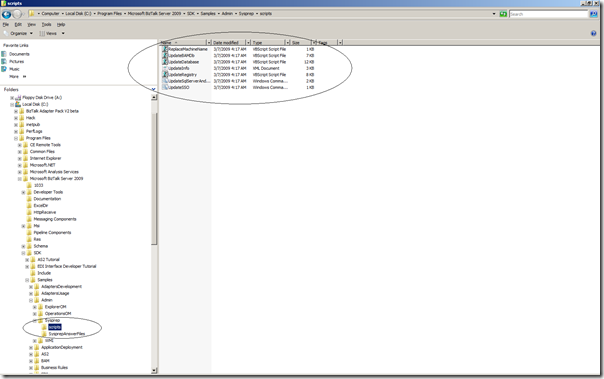Select the Business Rules folder in tree

pos(54,368)
